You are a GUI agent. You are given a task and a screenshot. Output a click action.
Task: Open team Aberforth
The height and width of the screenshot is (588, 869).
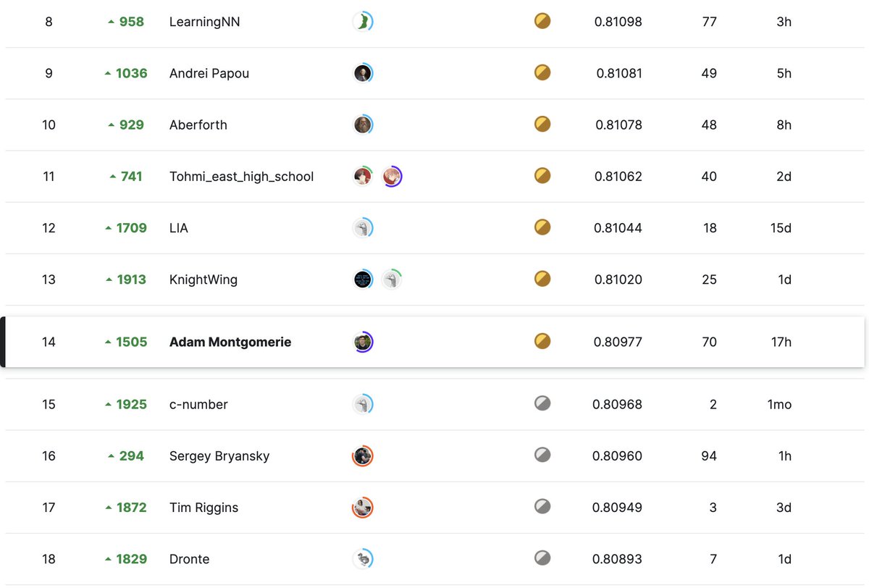[x=198, y=125]
